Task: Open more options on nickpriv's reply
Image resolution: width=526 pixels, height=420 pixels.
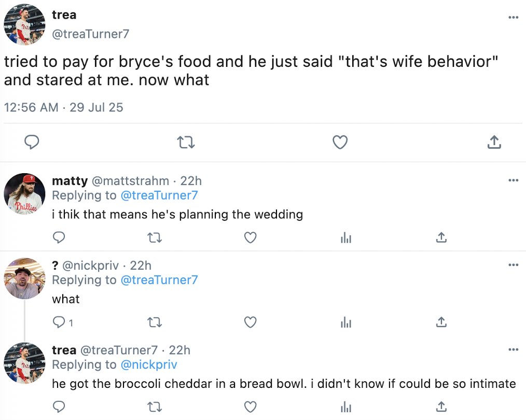Action: (x=513, y=265)
